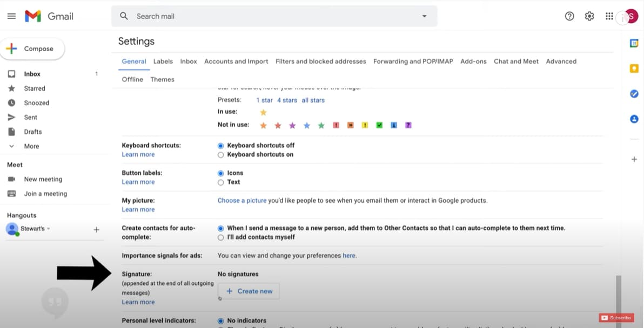644x328 pixels.
Task: Start a new Hangouts conversation plus icon
Action: pos(97,230)
